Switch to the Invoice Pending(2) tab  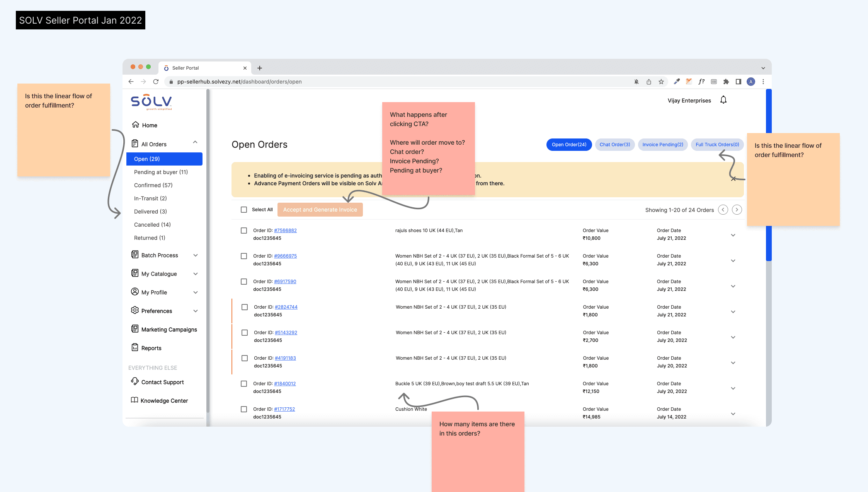pyautogui.click(x=663, y=145)
